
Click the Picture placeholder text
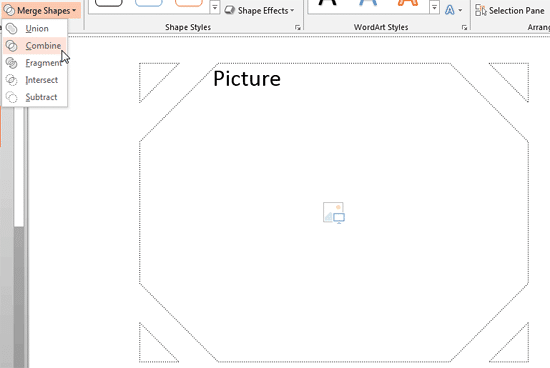247,79
